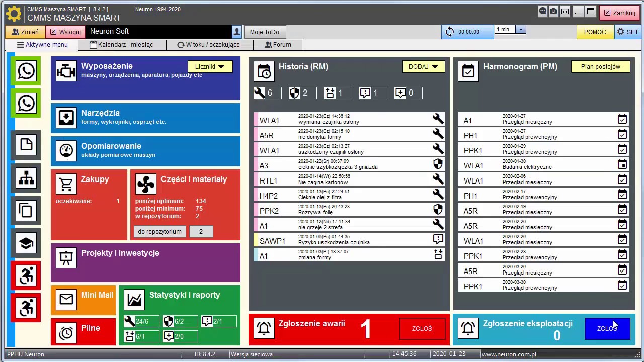Open history entry Nie zagina kartonów

(349, 179)
